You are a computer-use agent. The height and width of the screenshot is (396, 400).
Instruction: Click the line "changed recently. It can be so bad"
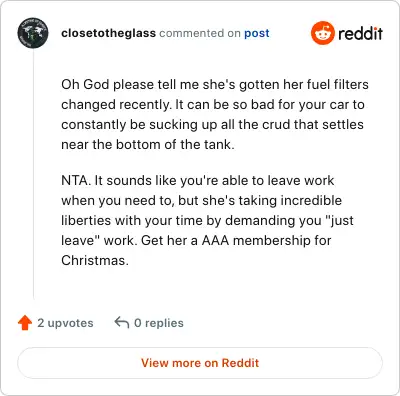[213, 104]
